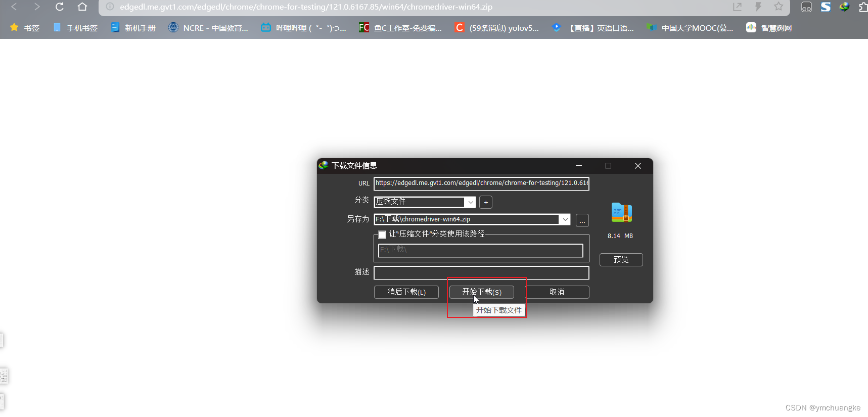Screen dimensions: 868x417
Task: Open the (59条消息) yolov5 CSDN bookmark
Action: click(496, 28)
